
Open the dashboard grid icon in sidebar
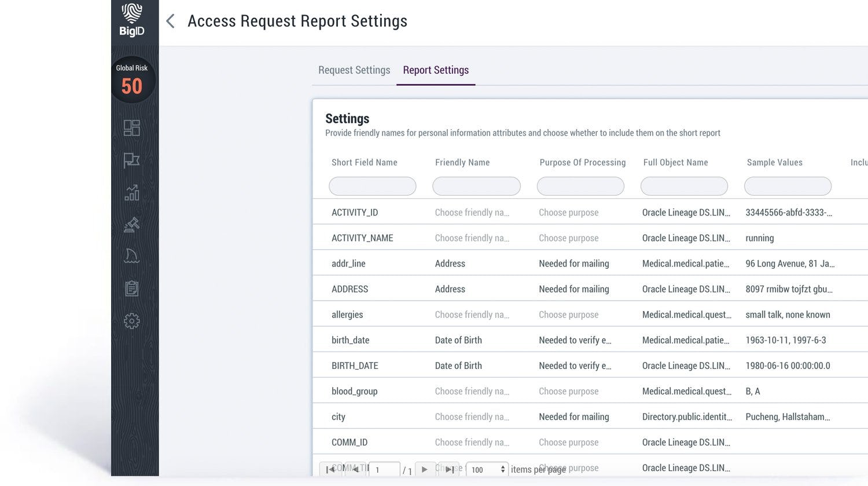click(x=133, y=127)
